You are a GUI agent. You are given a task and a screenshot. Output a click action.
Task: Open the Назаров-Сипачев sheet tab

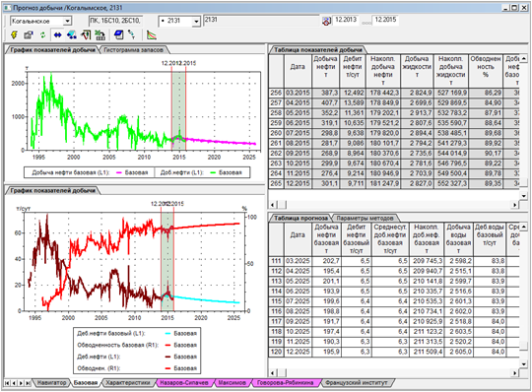tap(184, 382)
